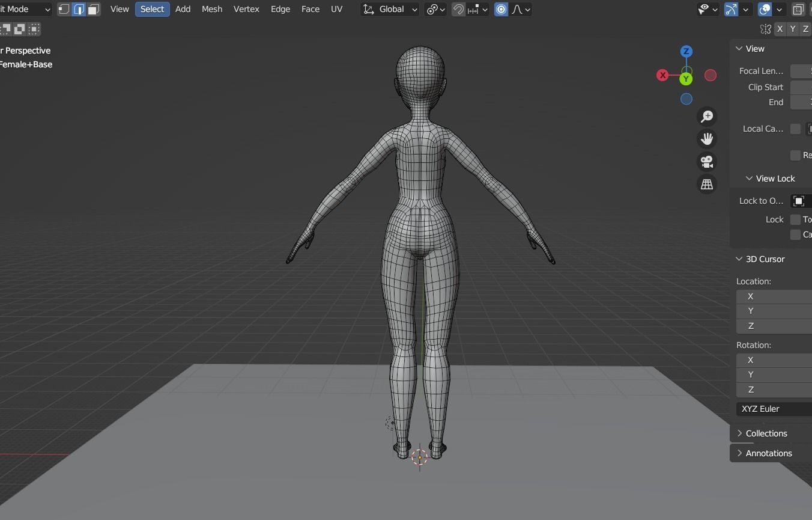
Task: Click the invert selection mode icon
Action: (x=20, y=28)
